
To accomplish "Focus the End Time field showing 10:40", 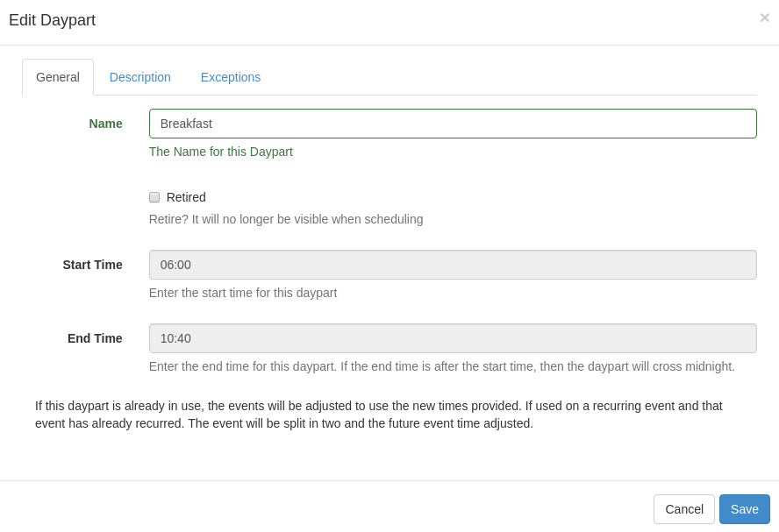I will point(453,338).
